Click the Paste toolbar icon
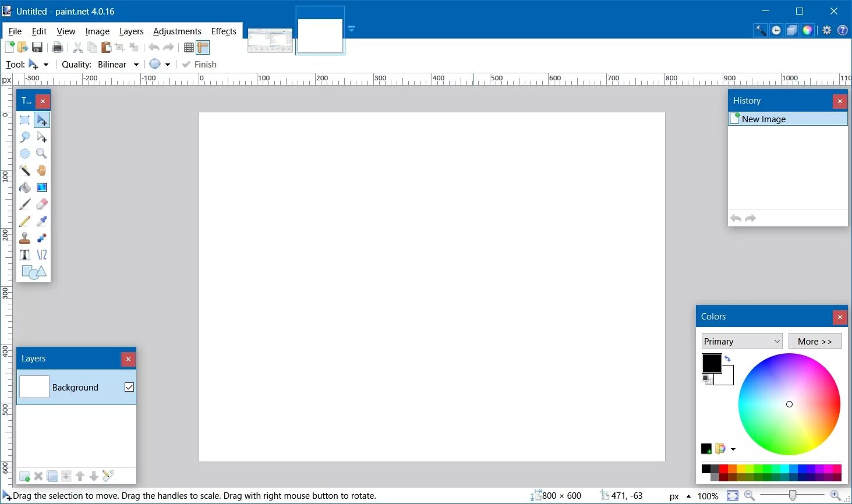Viewport: 852px width, 504px height. [x=106, y=47]
